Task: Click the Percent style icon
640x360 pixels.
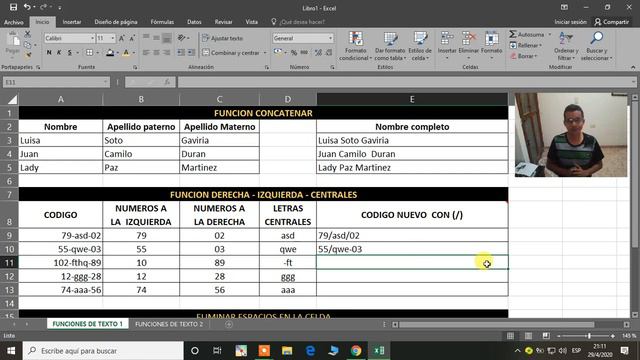Action: click(x=293, y=53)
